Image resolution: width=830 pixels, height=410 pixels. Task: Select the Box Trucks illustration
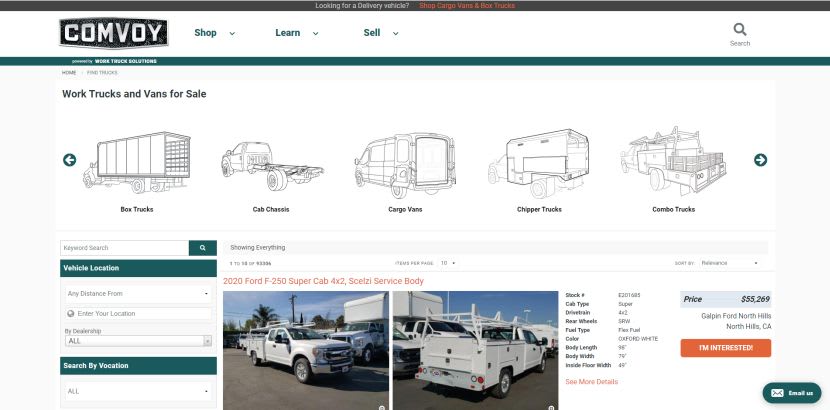[x=137, y=162]
